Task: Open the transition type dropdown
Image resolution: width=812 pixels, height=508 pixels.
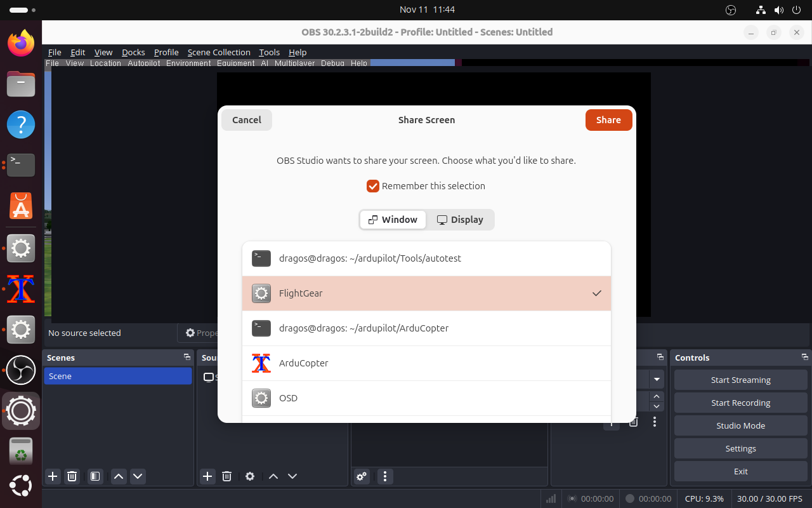Action: pyautogui.click(x=657, y=380)
